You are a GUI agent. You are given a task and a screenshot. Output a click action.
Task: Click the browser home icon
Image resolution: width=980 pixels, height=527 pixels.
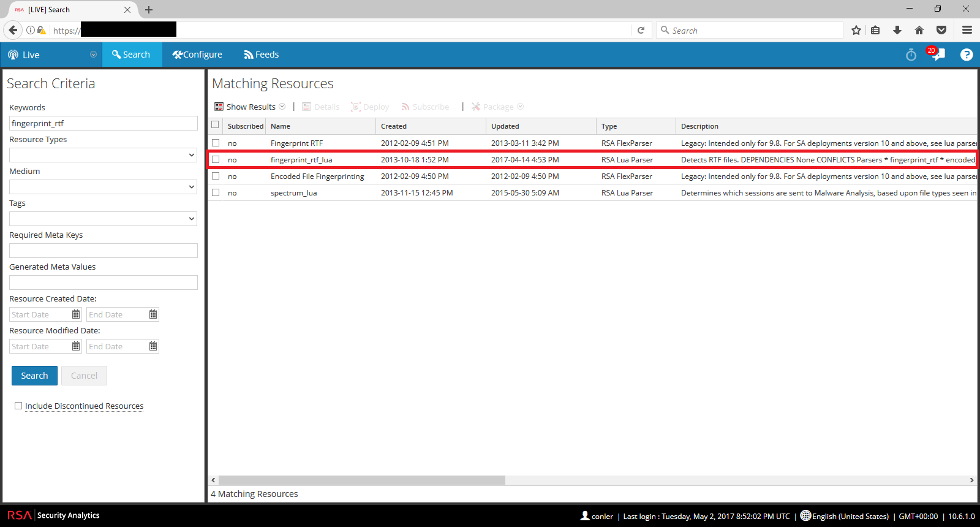coord(919,30)
